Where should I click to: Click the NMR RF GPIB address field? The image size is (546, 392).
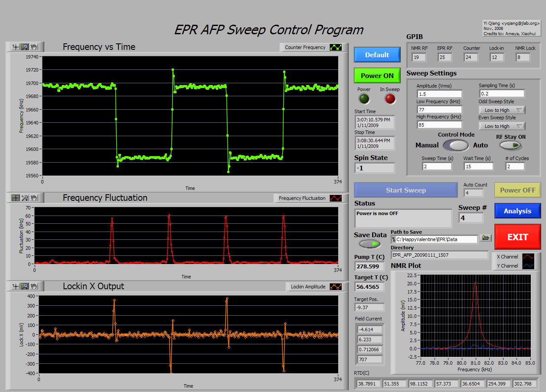click(x=418, y=57)
